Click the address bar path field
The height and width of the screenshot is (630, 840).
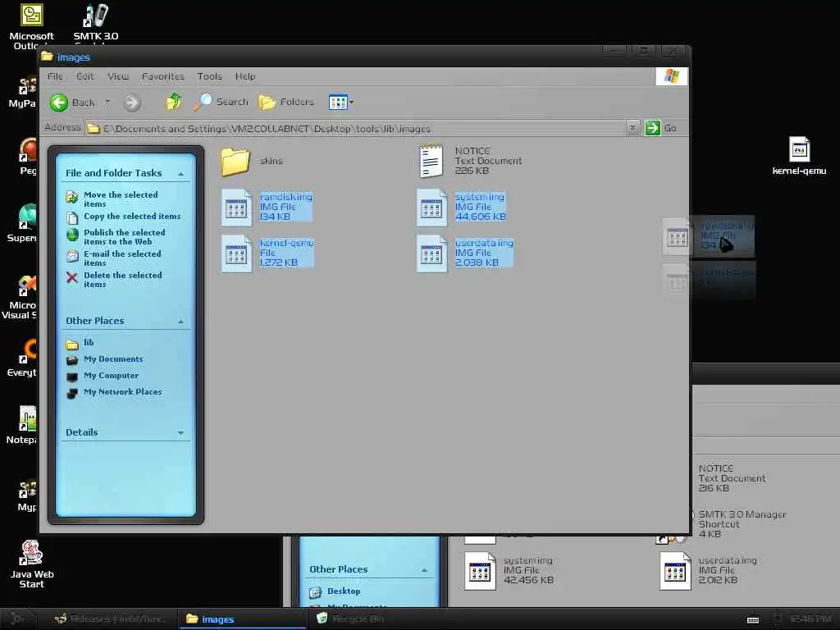356,129
